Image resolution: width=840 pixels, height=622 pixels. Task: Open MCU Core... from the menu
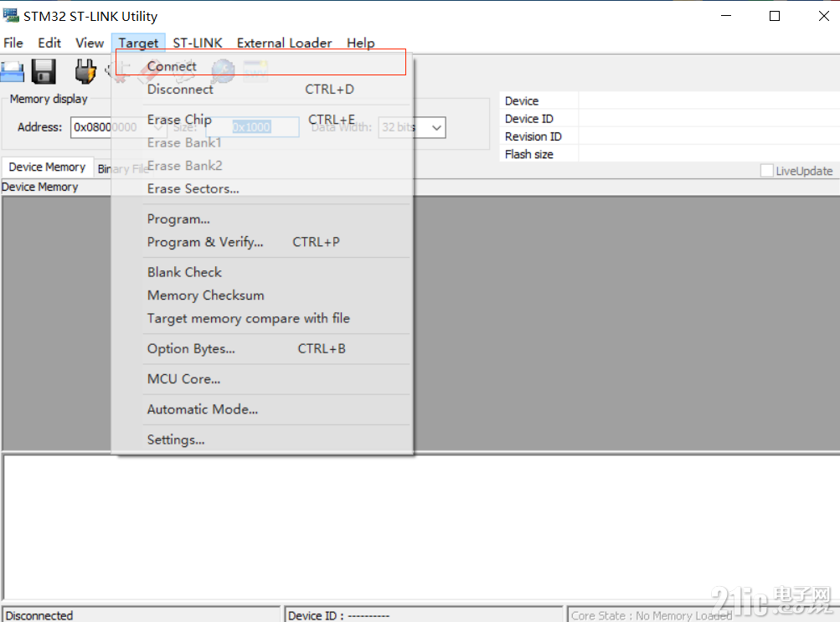pos(262,379)
